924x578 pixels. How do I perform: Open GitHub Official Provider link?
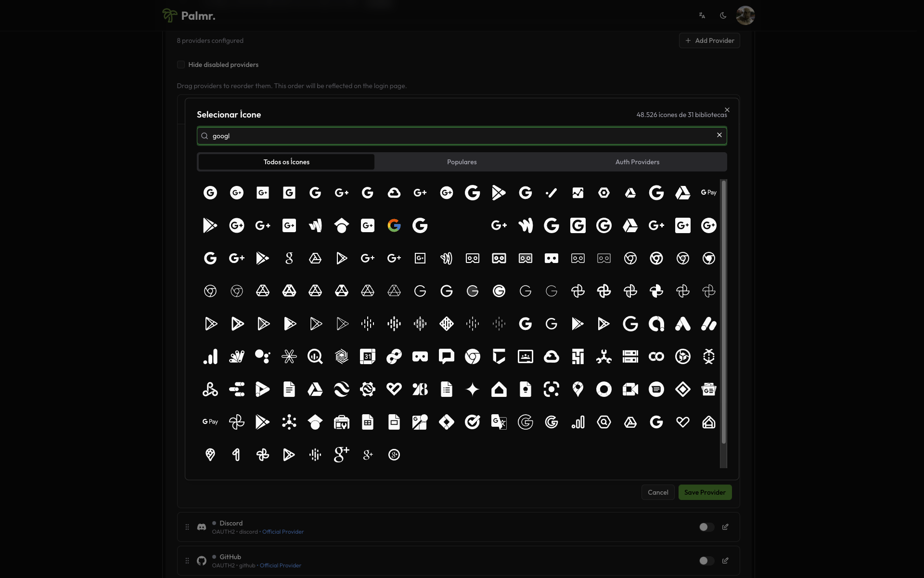(x=281, y=565)
